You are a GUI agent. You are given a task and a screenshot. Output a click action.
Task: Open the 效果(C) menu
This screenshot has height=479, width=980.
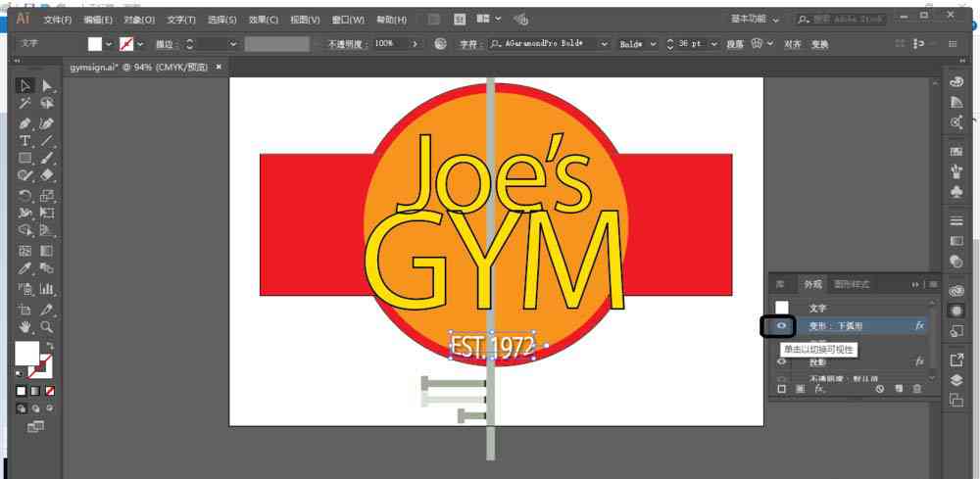(x=263, y=20)
